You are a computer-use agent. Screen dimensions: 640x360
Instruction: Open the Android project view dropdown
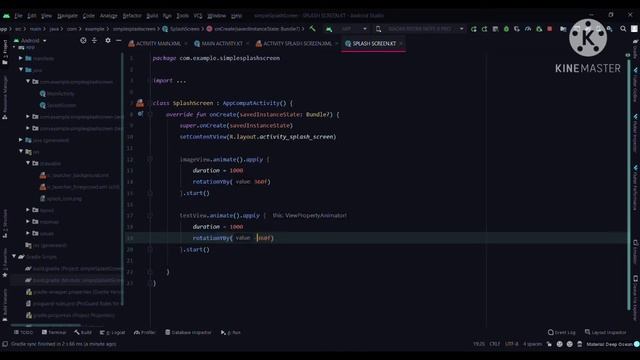31,40
